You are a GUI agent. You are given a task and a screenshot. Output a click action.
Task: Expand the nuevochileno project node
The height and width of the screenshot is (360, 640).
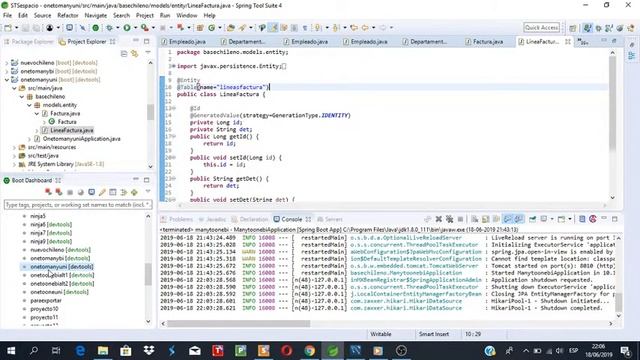pos(7,63)
